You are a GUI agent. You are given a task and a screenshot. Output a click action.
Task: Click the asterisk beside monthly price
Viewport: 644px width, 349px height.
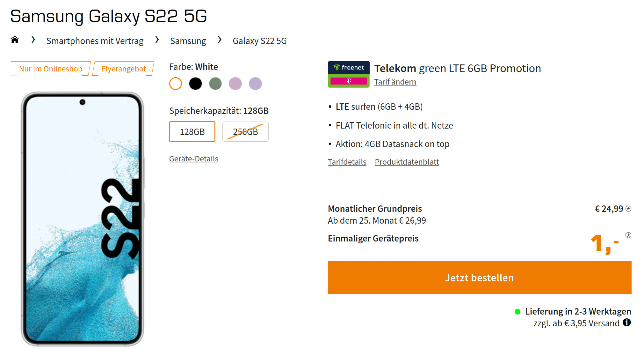pyautogui.click(x=628, y=209)
